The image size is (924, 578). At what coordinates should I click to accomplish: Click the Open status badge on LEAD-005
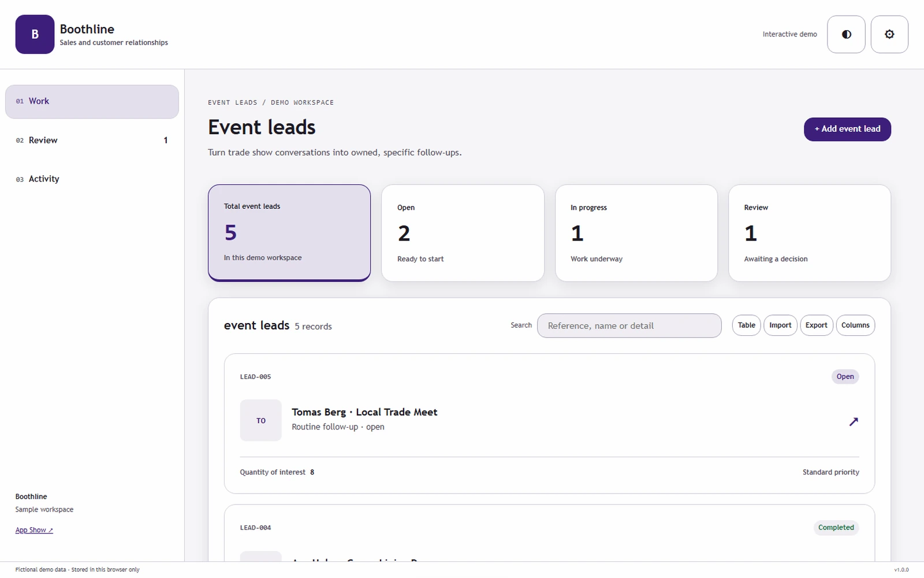[845, 377]
